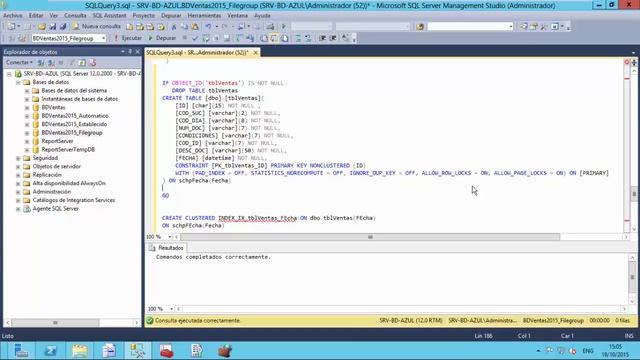Click the Refresh icon in Object Explorer
This screenshot has width=640, height=360.
click(82, 62)
